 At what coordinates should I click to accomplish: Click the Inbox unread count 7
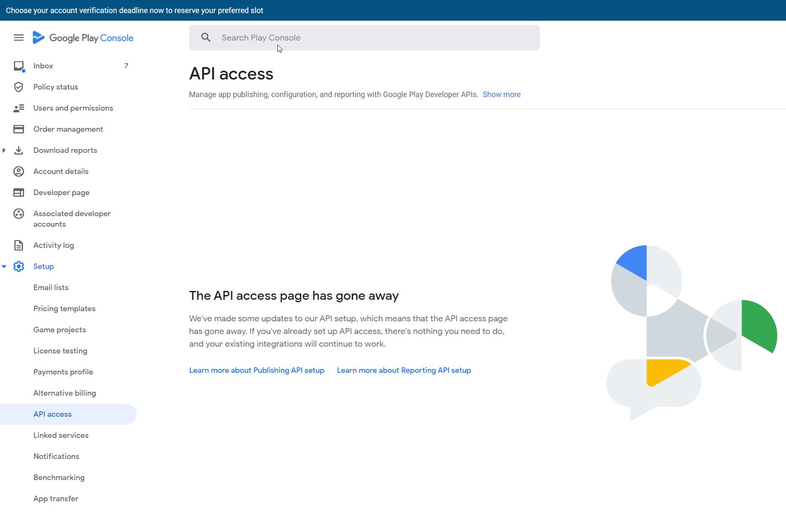tap(126, 66)
